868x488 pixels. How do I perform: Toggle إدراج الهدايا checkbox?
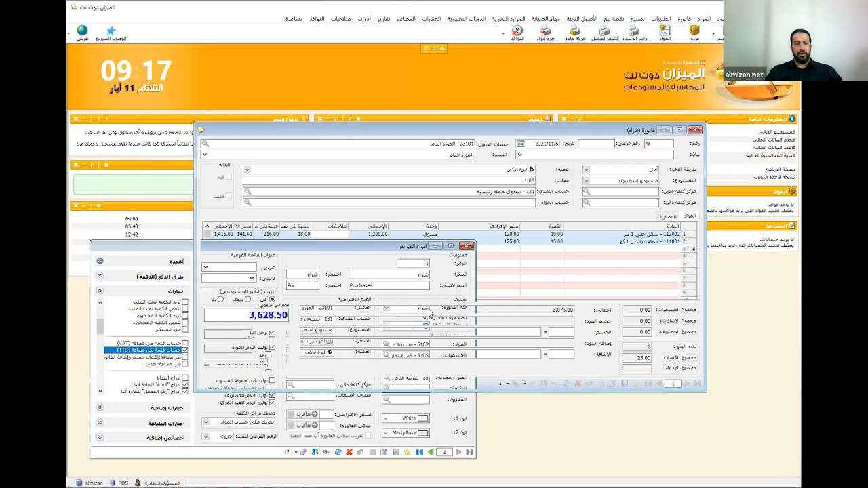tap(184, 378)
